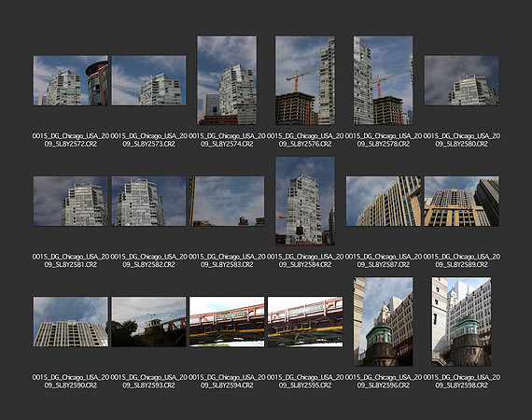
Task: Select thumbnail of image SL8Y2582
Action: point(148,201)
